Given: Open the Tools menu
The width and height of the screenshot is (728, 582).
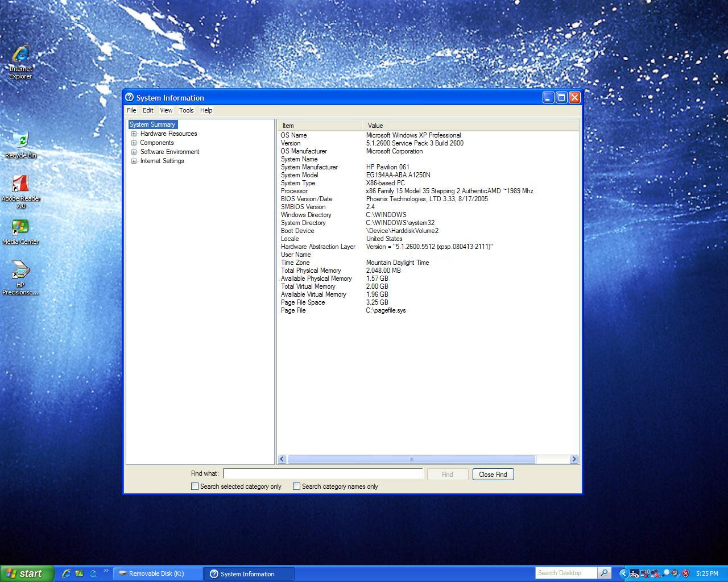Looking at the screenshot, I should coord(186,110).
